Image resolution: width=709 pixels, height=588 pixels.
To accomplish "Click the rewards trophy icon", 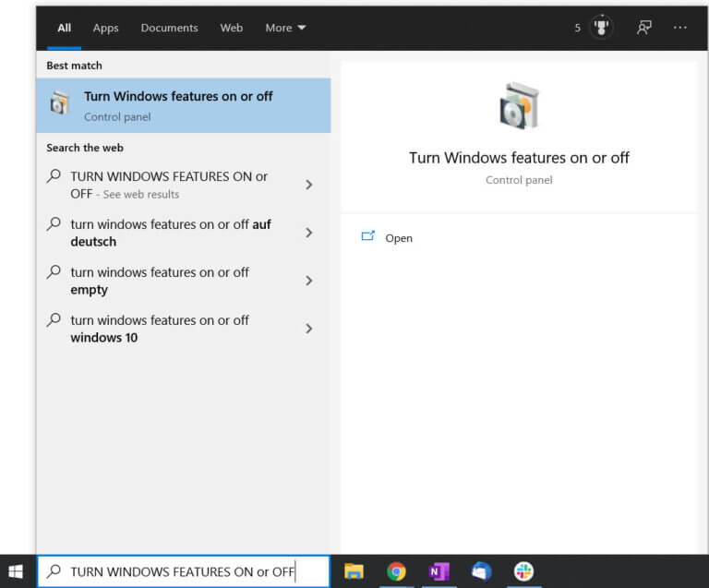I will click(x=602, y=28).
